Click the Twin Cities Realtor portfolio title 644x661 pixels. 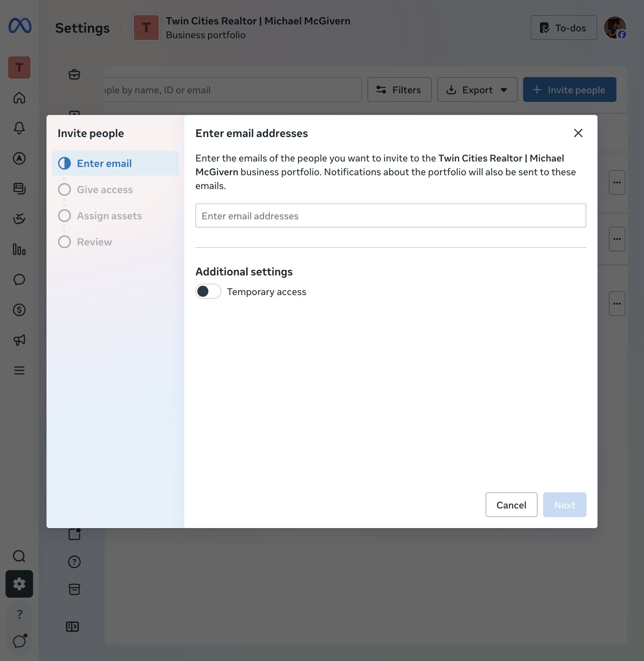(x=258, y=21)
